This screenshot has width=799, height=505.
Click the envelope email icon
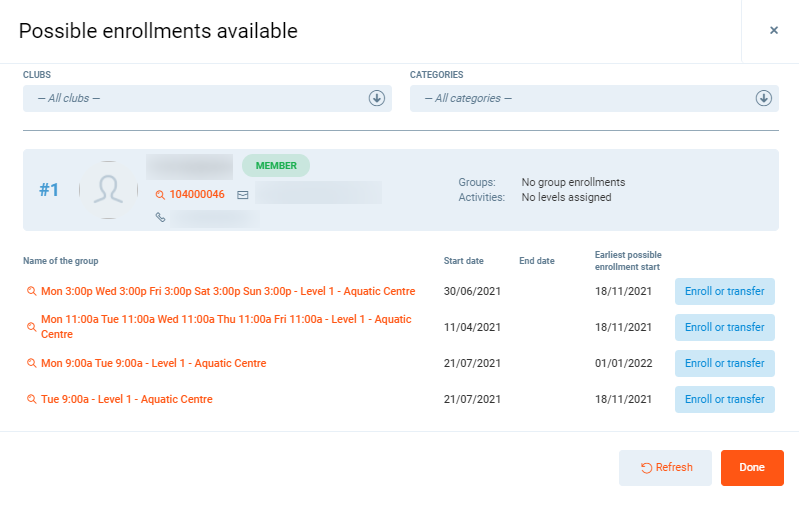[242, 195]
